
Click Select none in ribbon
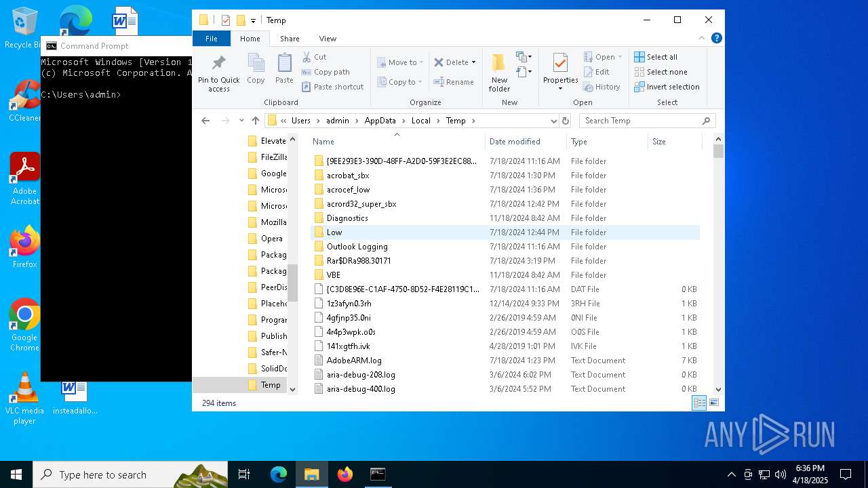click(660, 72)
